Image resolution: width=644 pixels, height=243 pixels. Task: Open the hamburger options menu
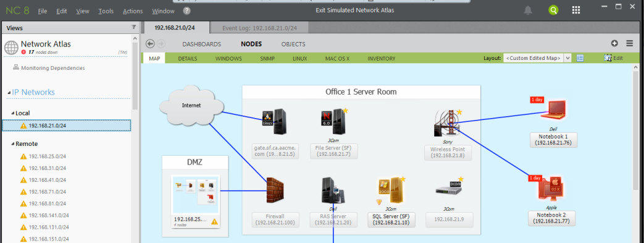(x=629, y=43)
